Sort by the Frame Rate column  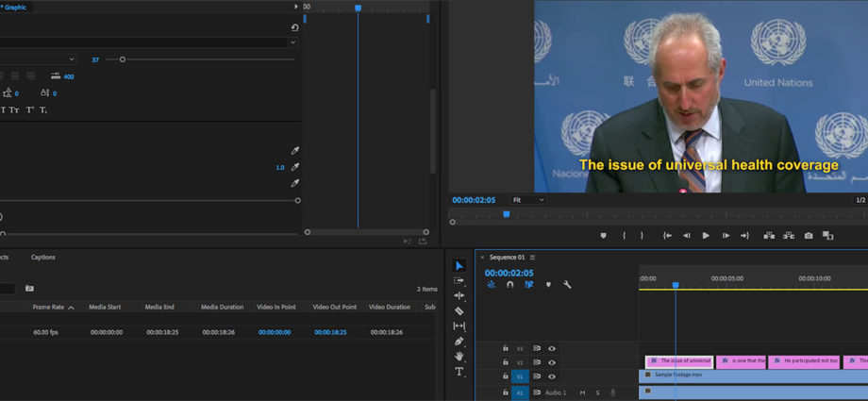tap(49, 307)
